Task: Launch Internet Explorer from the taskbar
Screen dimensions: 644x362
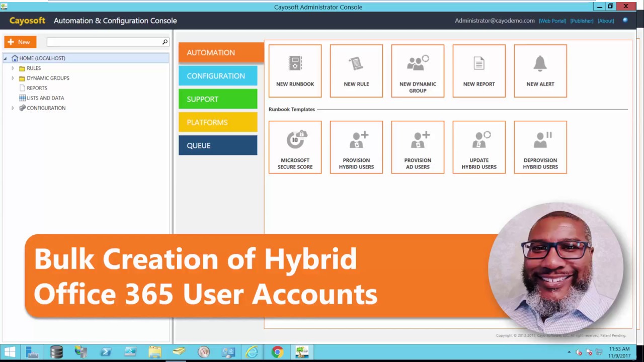Action: tap(253, 352)
